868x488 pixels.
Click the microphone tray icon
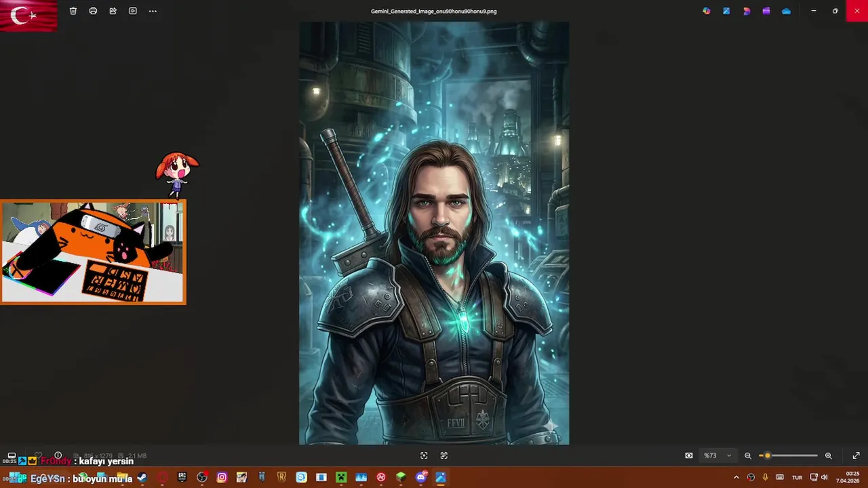tap(765, 477)
